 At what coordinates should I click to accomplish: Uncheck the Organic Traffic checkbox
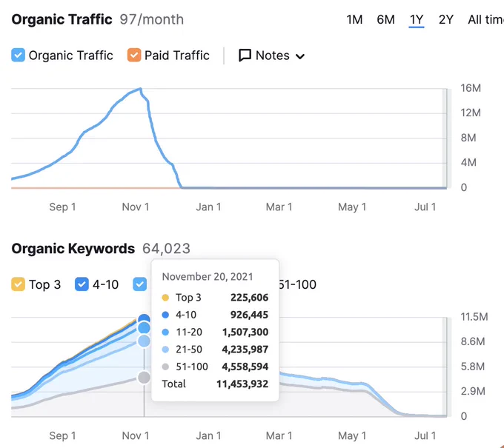click(18, 55)
